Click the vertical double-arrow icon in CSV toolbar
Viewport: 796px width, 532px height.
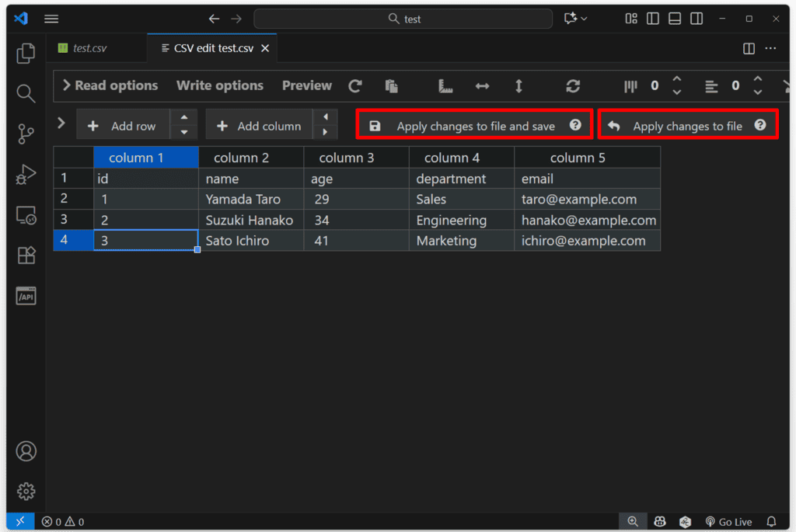518,86
